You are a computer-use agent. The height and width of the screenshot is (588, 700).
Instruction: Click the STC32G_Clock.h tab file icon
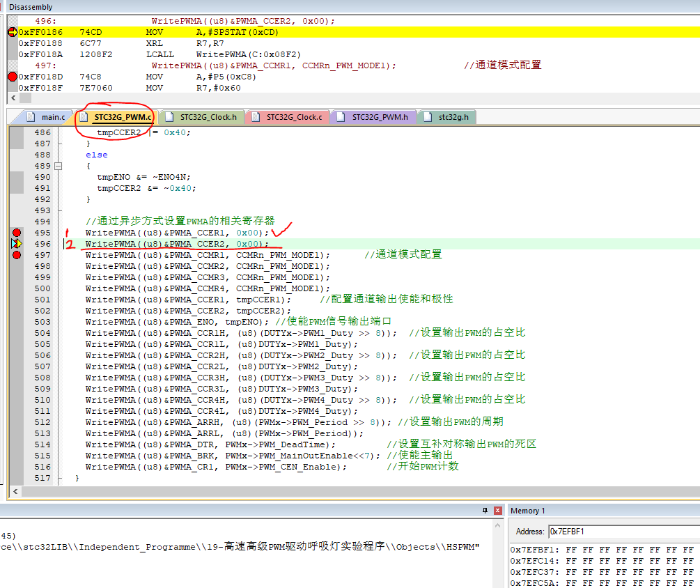pyautogui.click(x=169, y=117)
